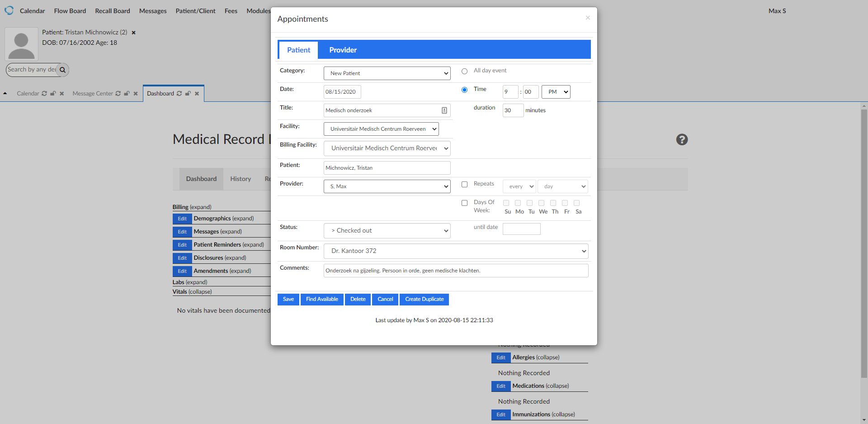The height and width of the screenshot is (424, 868).
Task: Refresh the Message Center tab
Action: coord(118,94)
